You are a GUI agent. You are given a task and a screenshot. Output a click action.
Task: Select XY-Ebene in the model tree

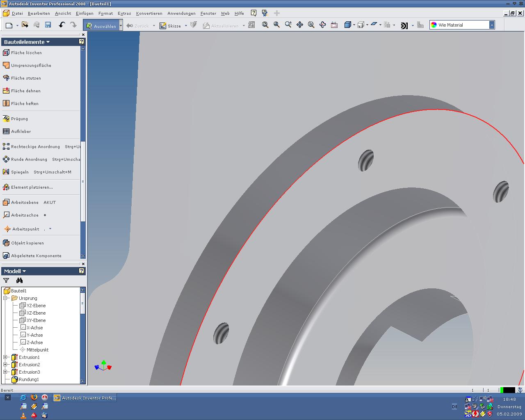point(36,320)
